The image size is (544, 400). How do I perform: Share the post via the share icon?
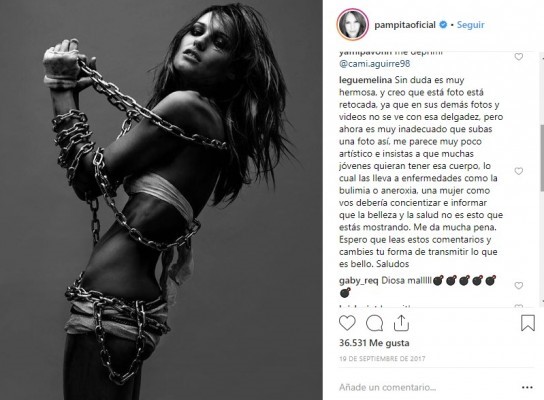pos(401,323)
